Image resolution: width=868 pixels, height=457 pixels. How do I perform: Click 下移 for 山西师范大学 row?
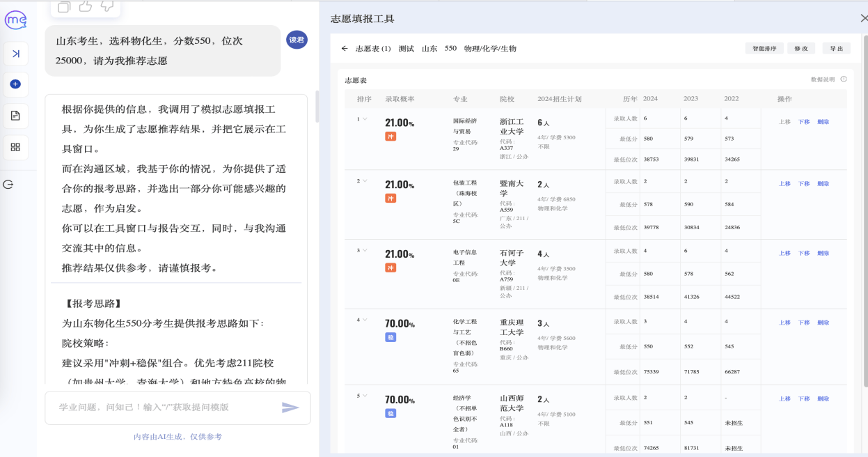coord(804,399)
